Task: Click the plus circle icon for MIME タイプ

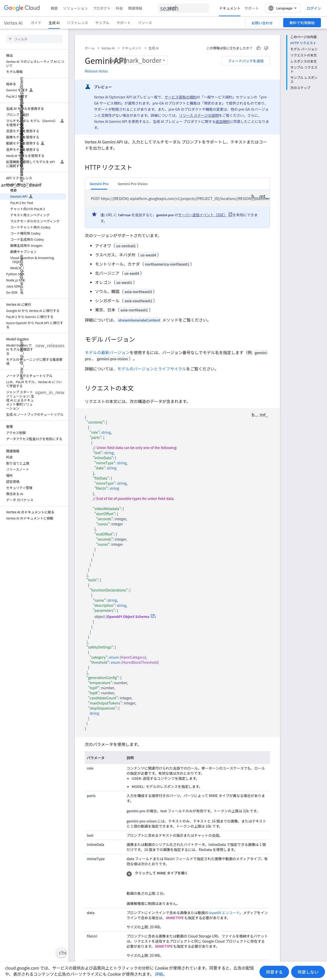Action: click(x=129, y=873)
